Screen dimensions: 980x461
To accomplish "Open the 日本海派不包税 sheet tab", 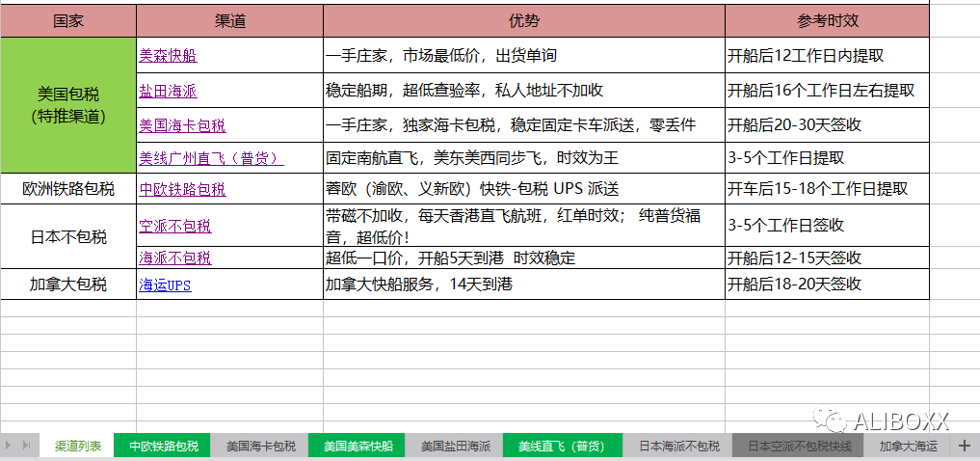I will point(678,446).
